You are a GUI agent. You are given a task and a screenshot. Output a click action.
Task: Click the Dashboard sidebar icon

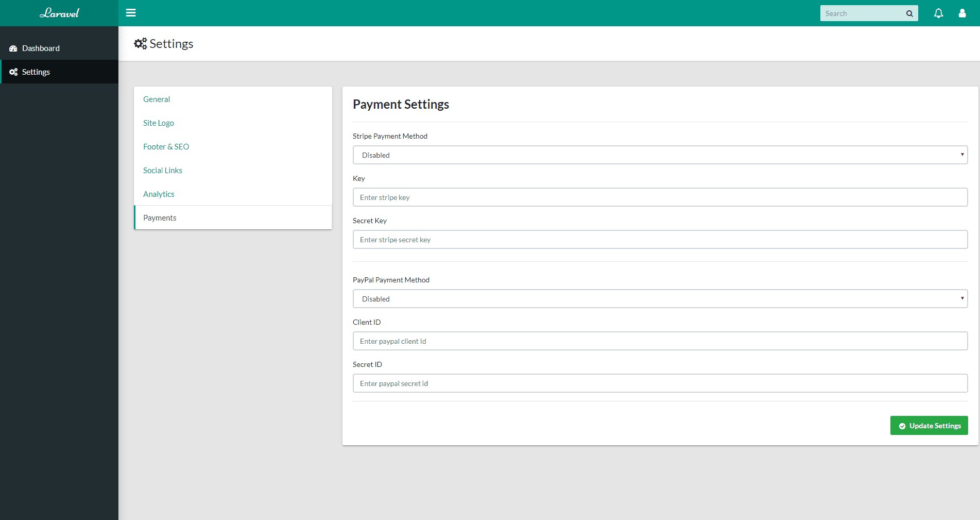(13, 48)
